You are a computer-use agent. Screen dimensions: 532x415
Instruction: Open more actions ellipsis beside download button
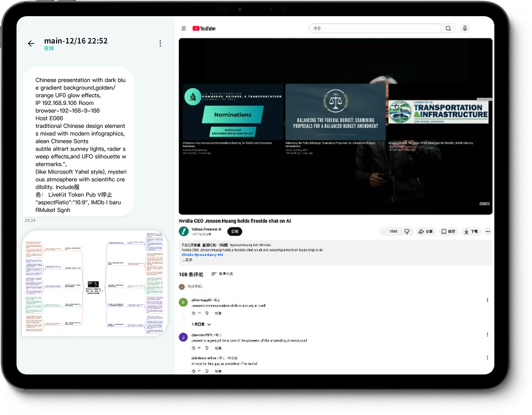[x=488, y=232]
